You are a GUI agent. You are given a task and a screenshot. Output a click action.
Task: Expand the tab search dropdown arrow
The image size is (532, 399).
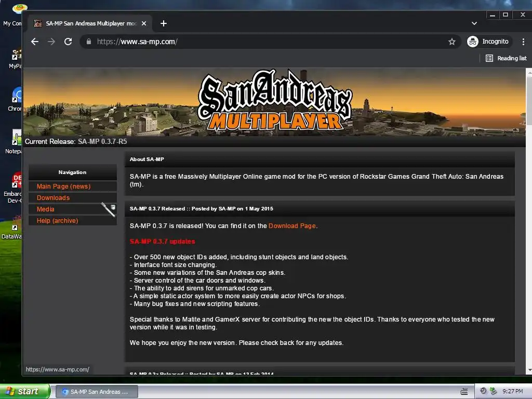tap(474, 23)
